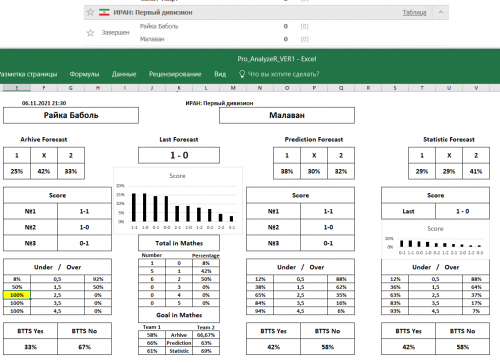Screen dimensions: 500x363
Task: Select the Малаван team name cell in Excel
Action: 287,115
